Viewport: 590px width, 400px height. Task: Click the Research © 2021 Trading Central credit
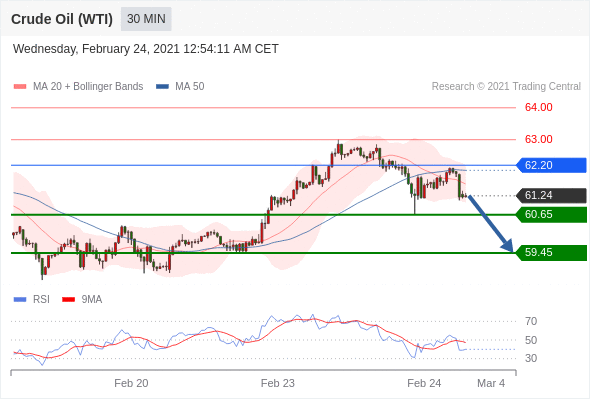(x=506, y=87)
